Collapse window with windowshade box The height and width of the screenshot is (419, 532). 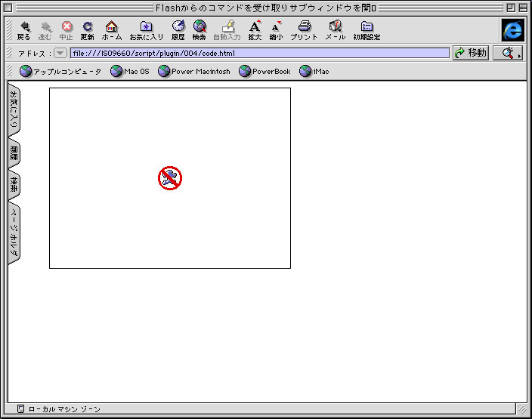(523, 8)
